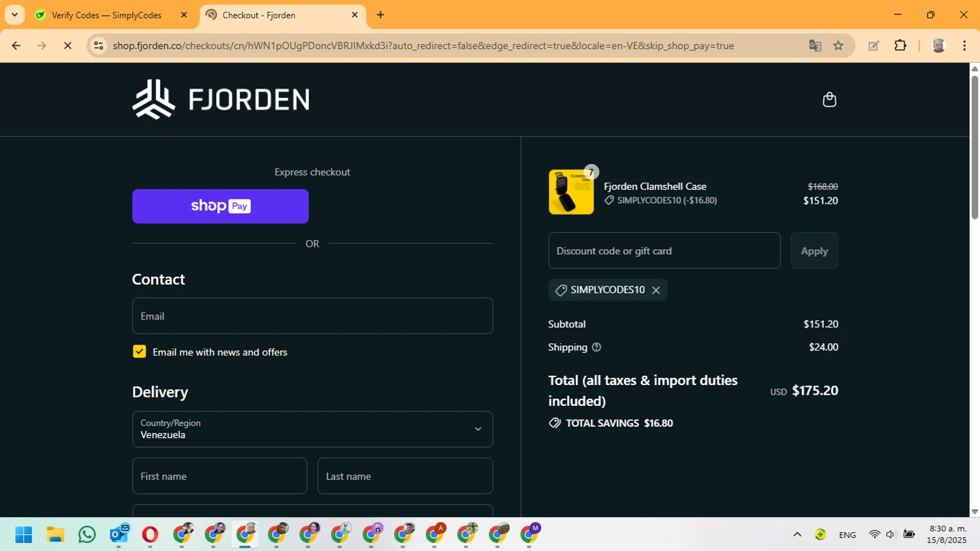Click the address bar URL
The image size is (980, 551).
tap(423, 46)
